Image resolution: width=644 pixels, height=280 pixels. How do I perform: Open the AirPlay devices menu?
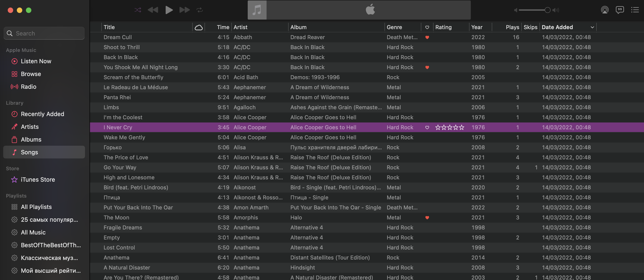click(605, 10)
